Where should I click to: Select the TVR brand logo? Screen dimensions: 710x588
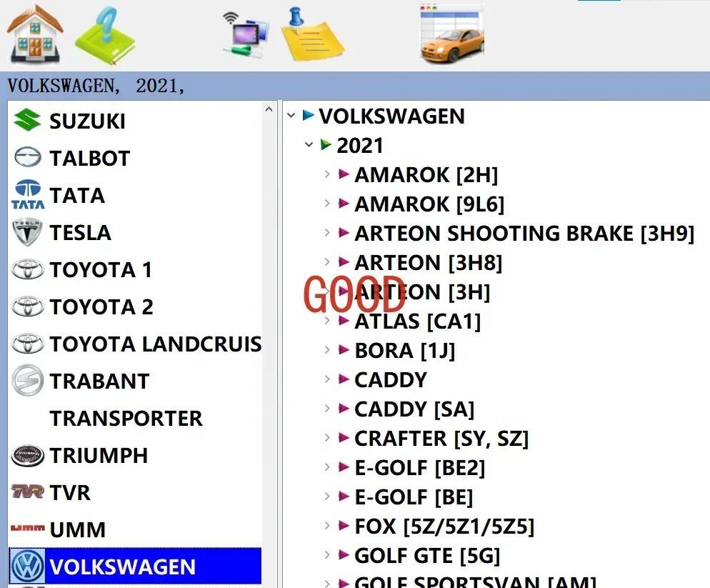point(27,492)
